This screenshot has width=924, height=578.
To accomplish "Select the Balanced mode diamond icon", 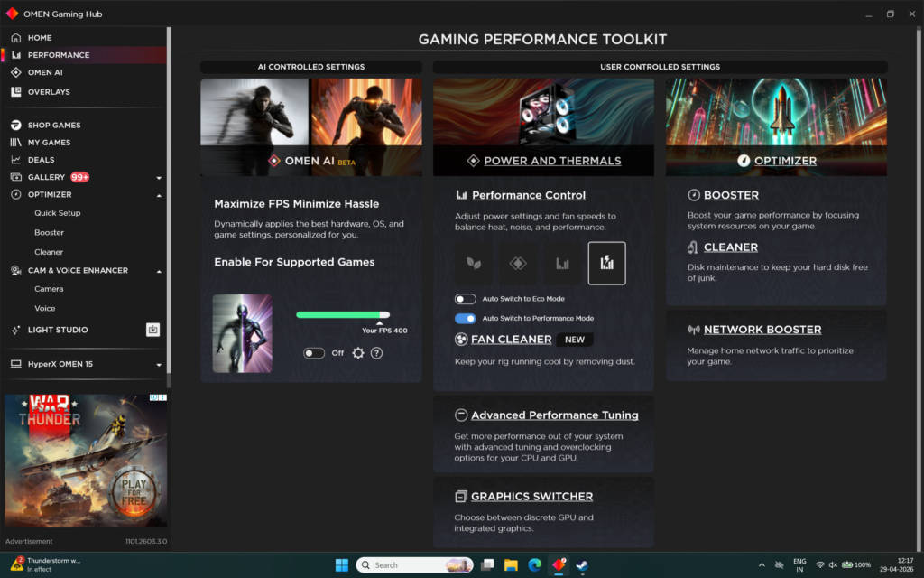I will pyautogui.click(x=518, y=263).
